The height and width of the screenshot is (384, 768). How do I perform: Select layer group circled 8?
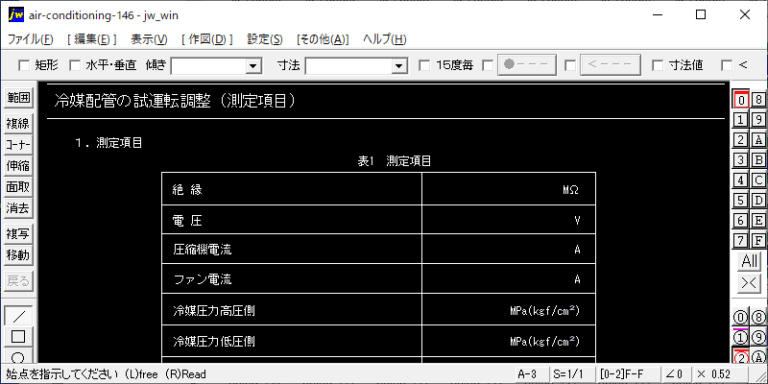(759, 317)
